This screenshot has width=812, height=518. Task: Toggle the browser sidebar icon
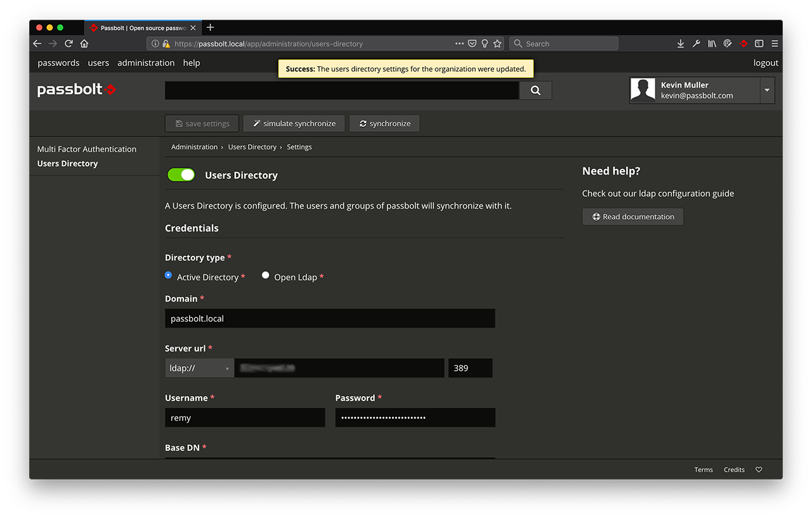click(759, 44)
